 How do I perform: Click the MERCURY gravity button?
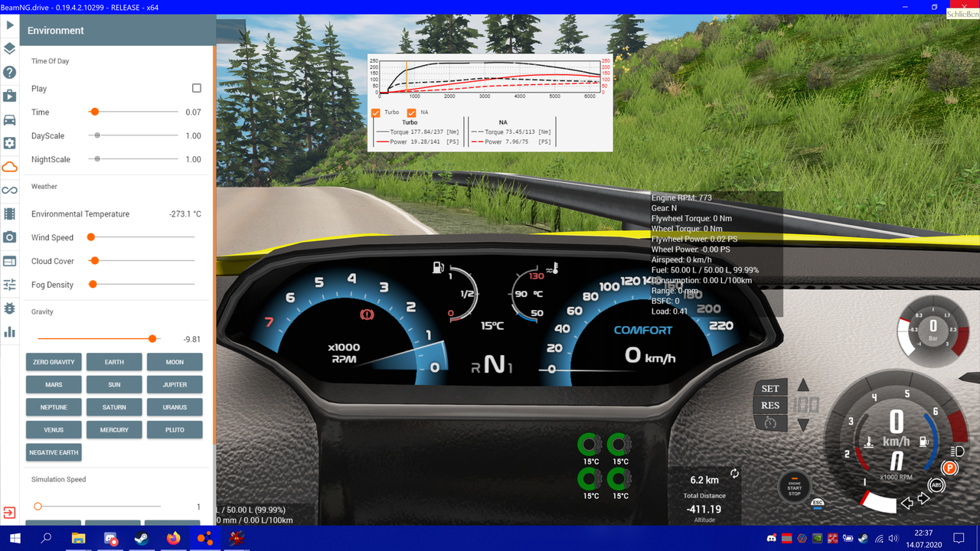pos(114,429)
